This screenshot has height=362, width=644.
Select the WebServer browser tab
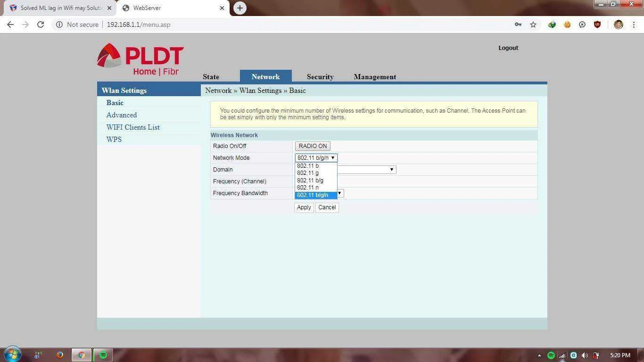[x=173, y=8]
